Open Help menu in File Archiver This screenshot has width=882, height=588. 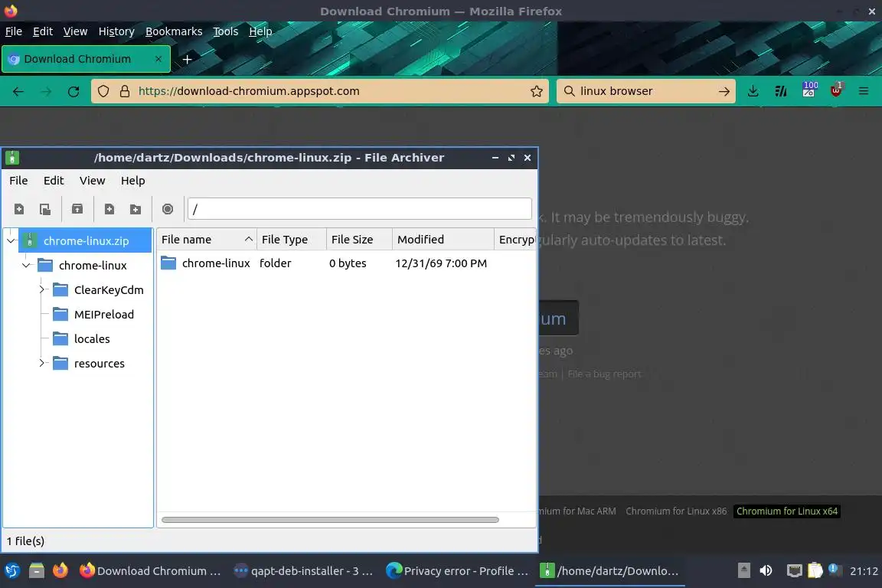coord(132,181)
